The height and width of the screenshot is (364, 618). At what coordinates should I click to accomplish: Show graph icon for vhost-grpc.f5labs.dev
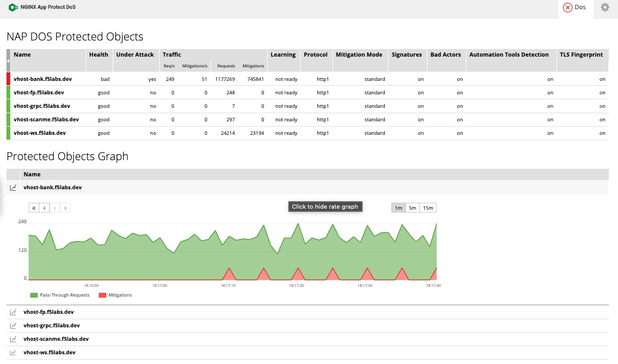(x=13, y=325)
